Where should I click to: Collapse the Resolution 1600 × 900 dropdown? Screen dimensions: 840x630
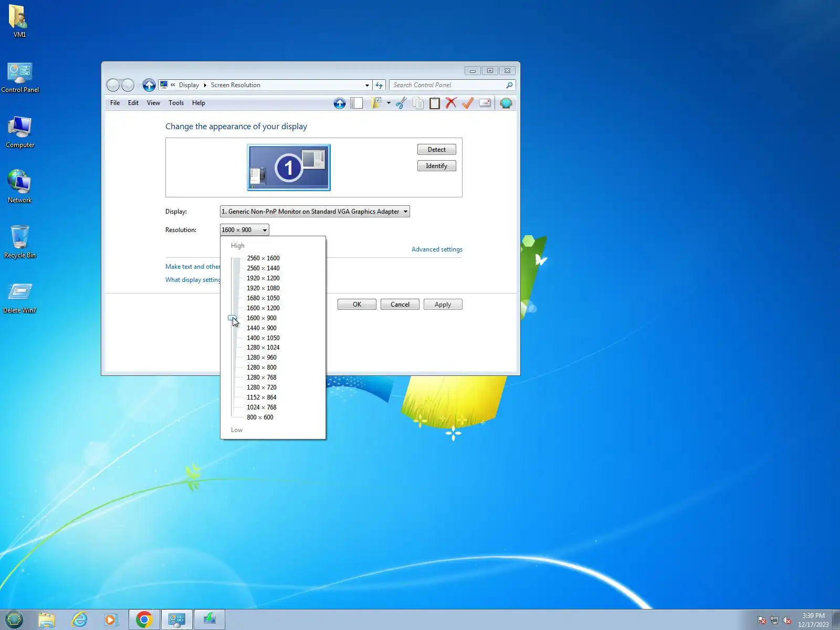pyautogui.click(x=245, y=230)
